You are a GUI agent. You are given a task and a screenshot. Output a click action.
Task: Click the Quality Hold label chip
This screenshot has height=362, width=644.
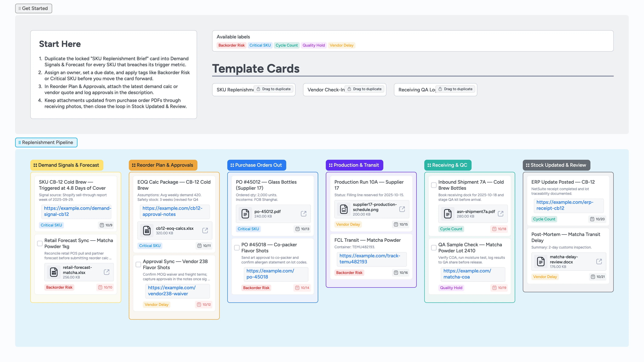click(x=314, y=45)
